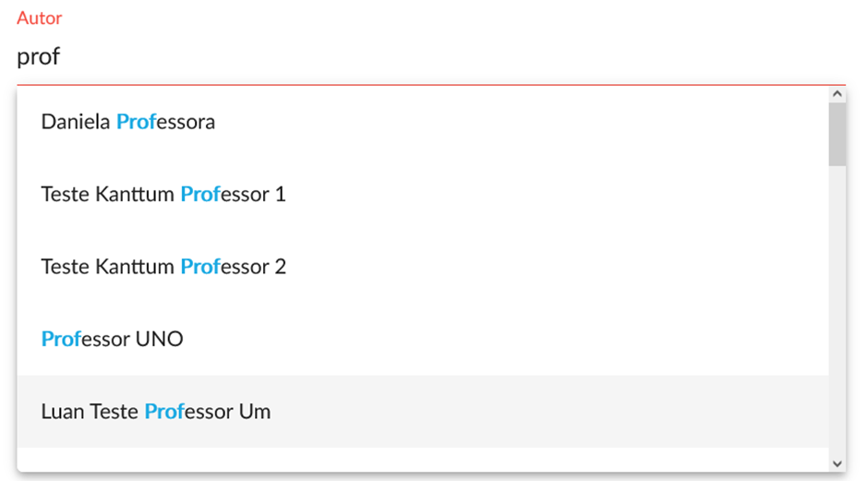This screenshot has height=481, width=868.
Task: Click highlighted "Prof" in Daniela Professora
Action: click(x=136, y=122)
